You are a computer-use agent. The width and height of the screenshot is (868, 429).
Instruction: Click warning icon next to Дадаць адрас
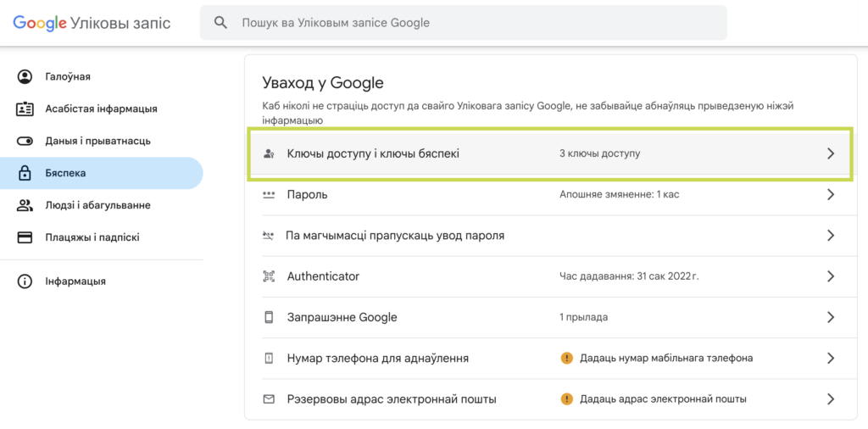point(565,399)
